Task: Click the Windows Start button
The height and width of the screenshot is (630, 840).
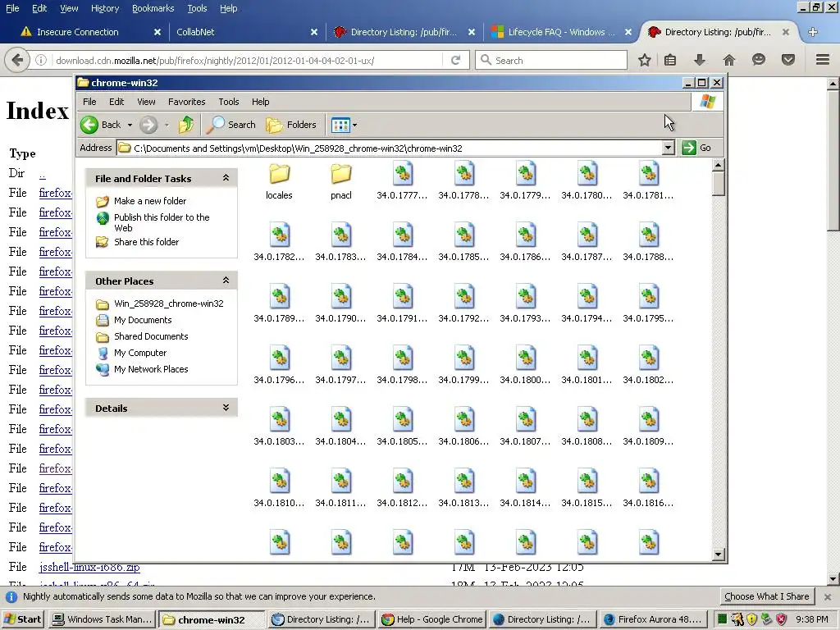Action: click(23, 619)
